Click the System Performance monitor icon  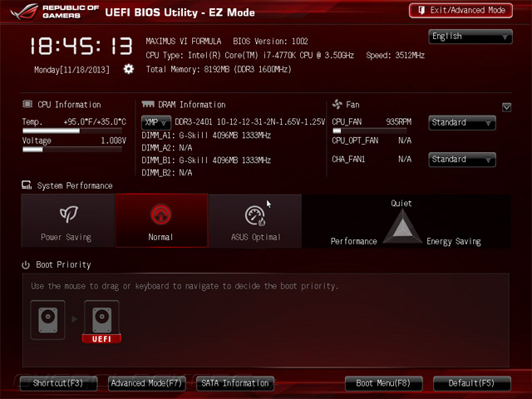27,185
